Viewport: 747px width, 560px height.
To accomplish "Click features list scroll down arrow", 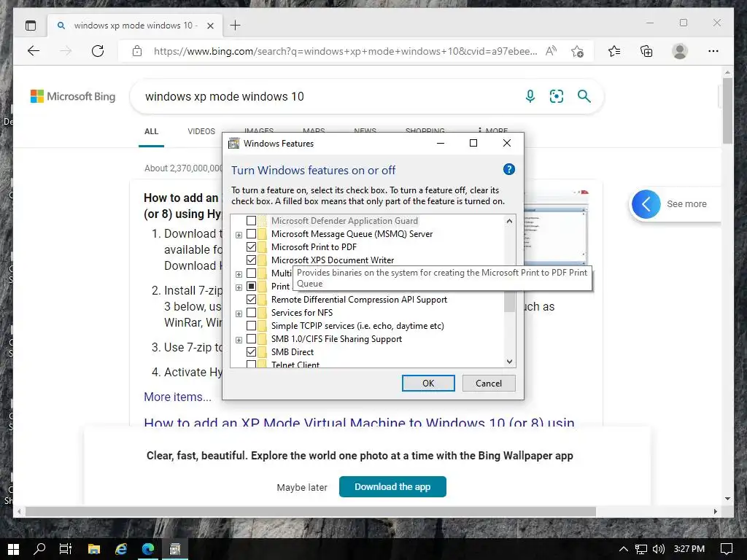I will 509,362.
